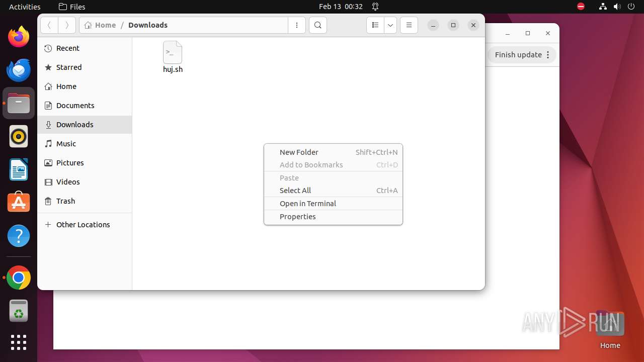Open Ubuntu Software from the dock

(x=19, y=202)
